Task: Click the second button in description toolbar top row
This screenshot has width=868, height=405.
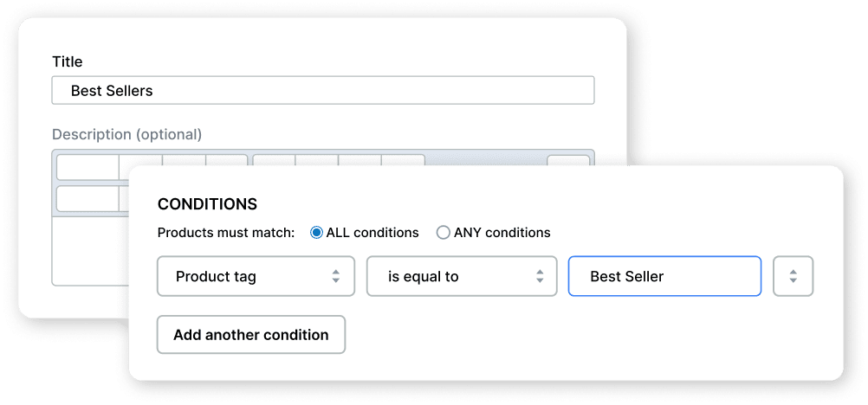Action: (x=140, y=160)
